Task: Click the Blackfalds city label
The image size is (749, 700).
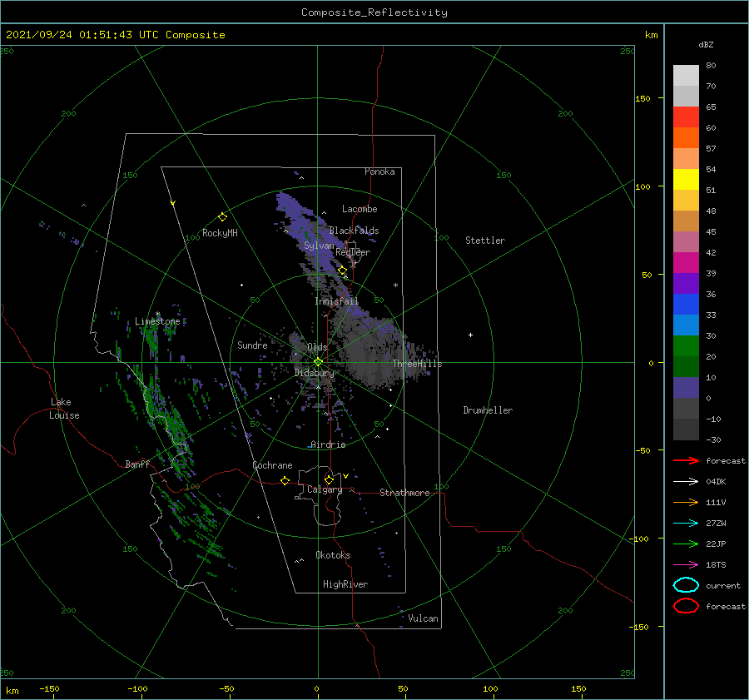Action: (354, 231)
